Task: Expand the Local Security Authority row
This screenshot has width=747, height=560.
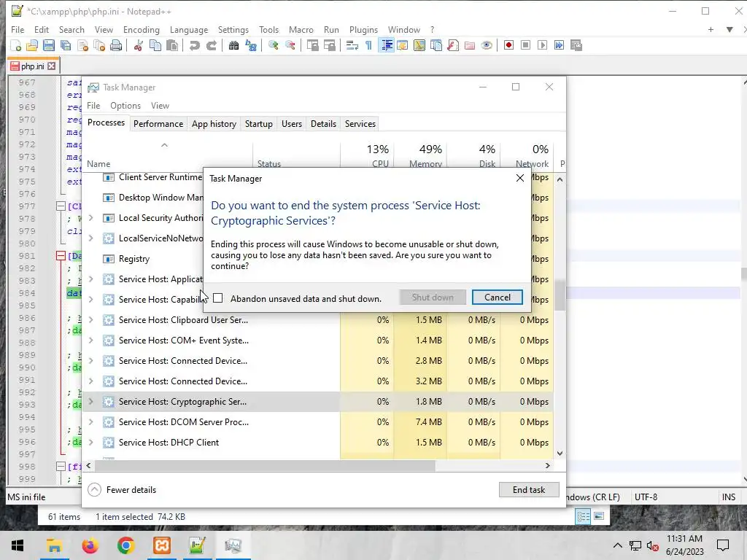Action: [91, 217]
